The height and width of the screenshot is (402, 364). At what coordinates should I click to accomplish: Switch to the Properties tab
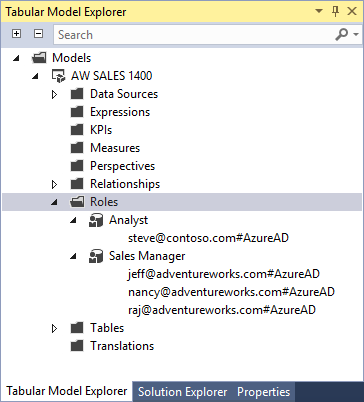tap(264, 392)
